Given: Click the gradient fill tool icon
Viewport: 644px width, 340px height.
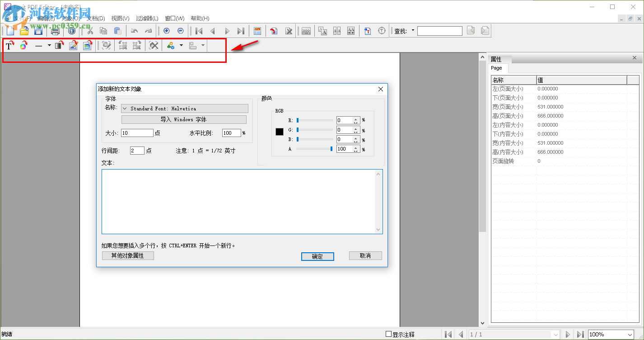Looking at the screenshot, I should 59,45.
